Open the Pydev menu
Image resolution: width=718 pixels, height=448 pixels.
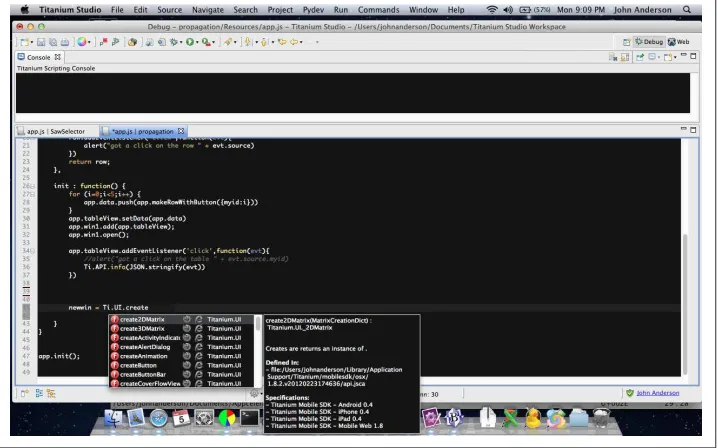coord(313,10)
